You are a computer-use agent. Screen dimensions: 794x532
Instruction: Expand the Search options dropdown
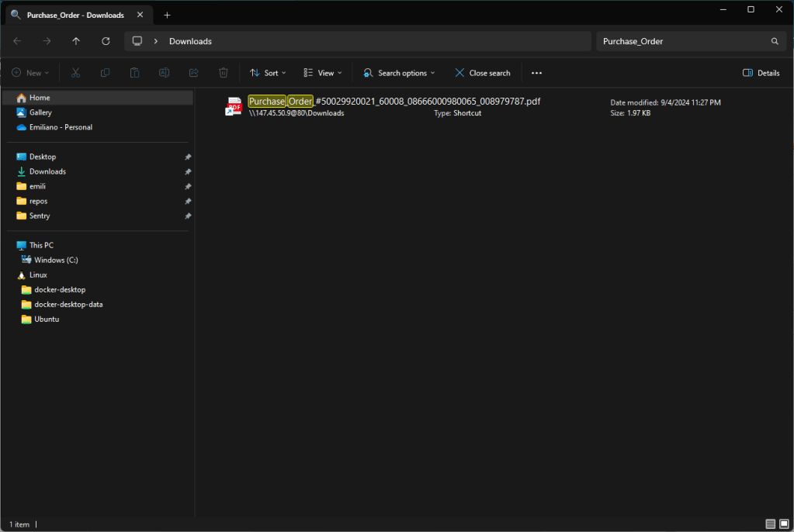(399, 73)
